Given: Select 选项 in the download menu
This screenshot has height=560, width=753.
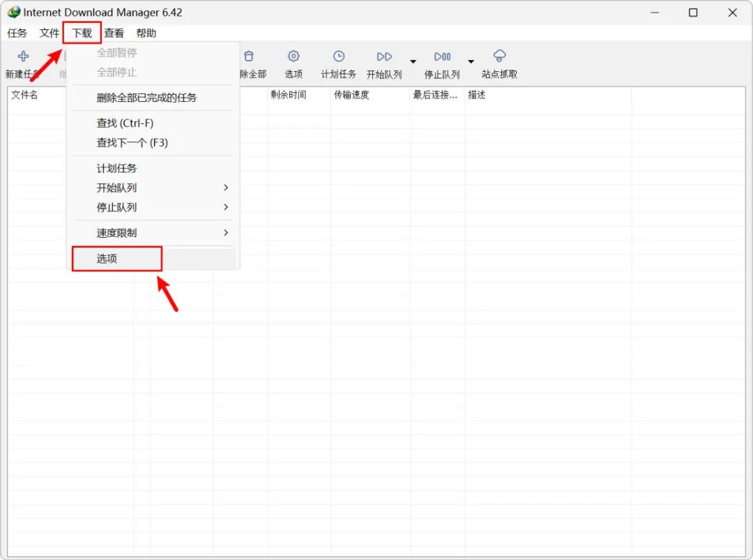Looking at the screenshot, I should [116, 259].
